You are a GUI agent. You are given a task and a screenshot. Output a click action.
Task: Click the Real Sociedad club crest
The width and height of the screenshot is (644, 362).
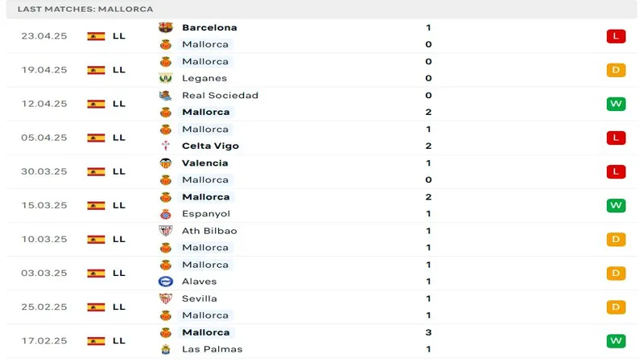(166, 95)
